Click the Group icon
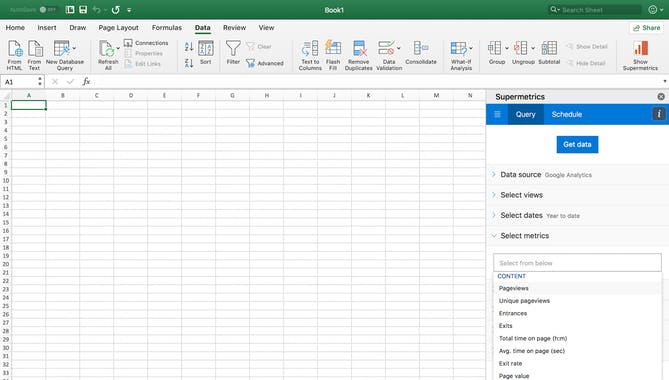669x380 pixels. 495,48
